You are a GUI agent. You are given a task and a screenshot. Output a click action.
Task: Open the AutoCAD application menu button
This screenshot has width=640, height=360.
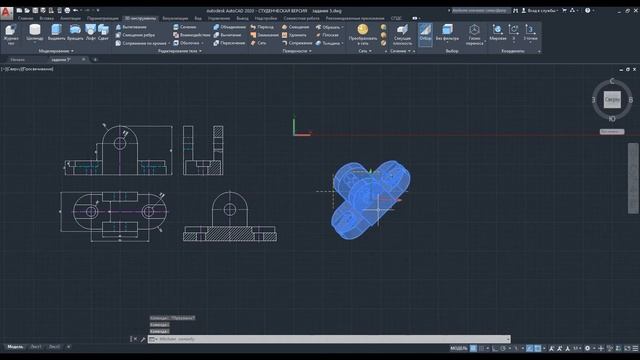pyautogui.click(x=6, y=13)
